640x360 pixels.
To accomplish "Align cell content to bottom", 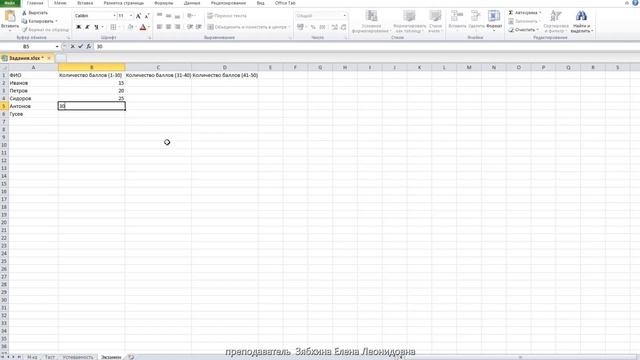I will [177, 16].
